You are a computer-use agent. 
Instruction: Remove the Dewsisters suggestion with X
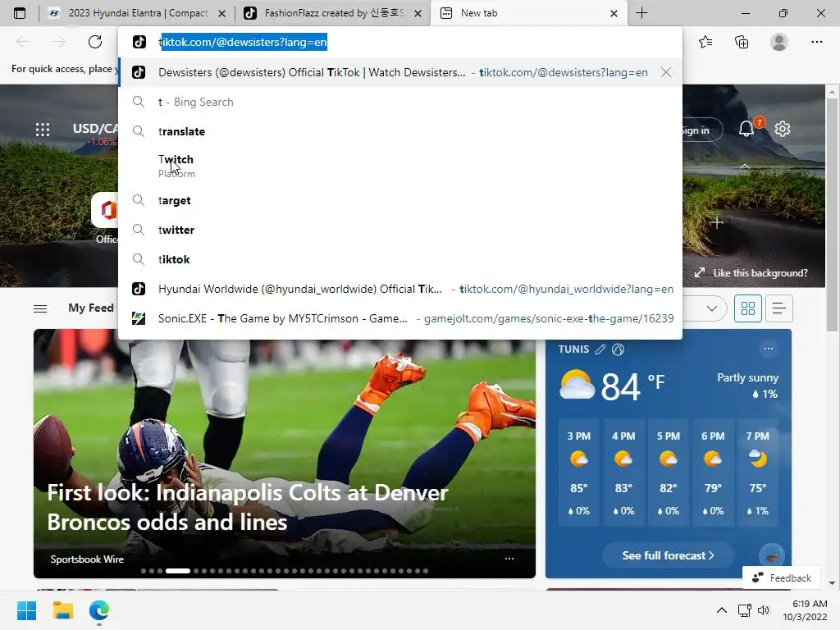tap(666, 72)
